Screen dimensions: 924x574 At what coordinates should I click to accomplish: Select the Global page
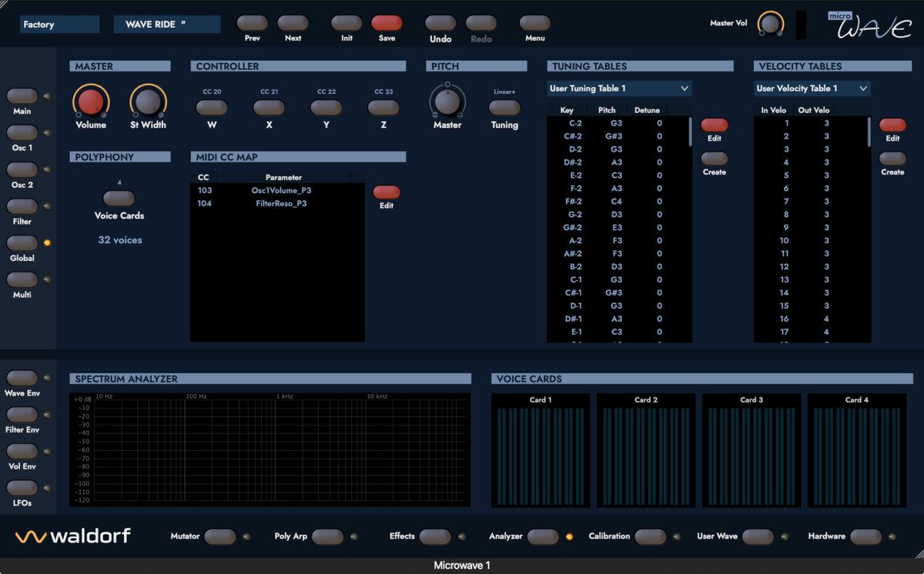click(x=22, y=243)
